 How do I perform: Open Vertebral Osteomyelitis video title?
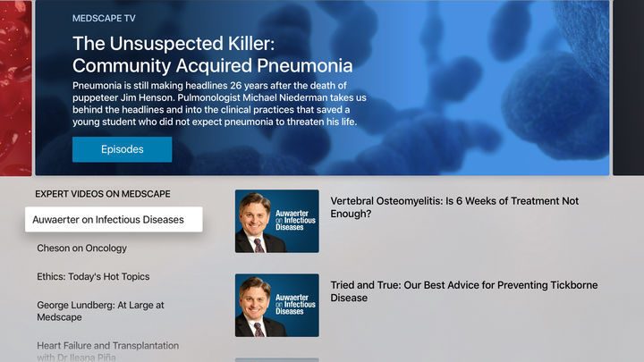[x=454, y=207]
